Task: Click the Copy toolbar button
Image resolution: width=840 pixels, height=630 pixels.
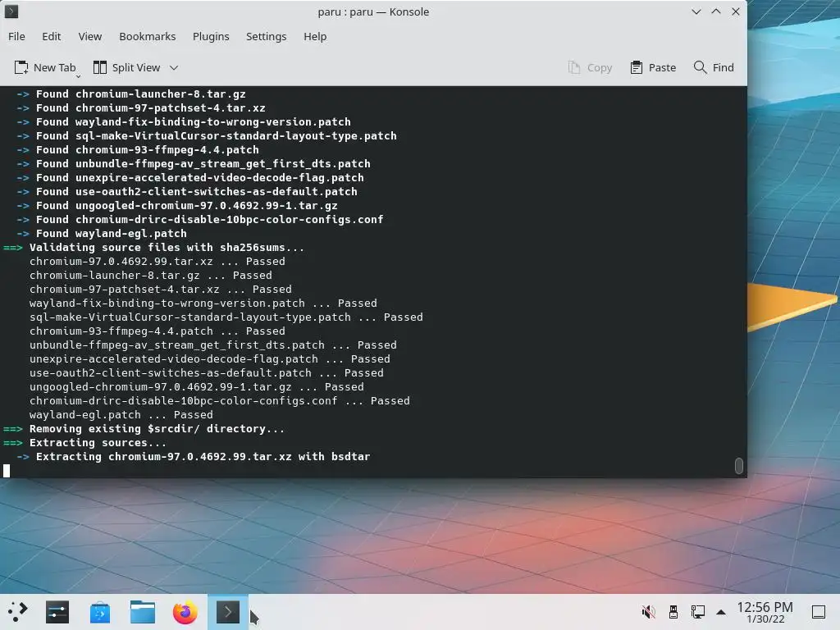Action: 590,67
